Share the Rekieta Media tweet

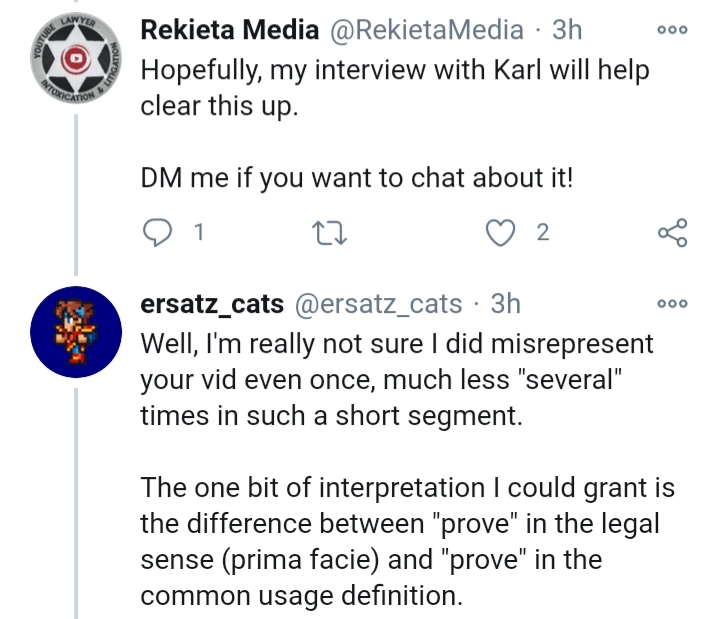(x=673, y=233)
